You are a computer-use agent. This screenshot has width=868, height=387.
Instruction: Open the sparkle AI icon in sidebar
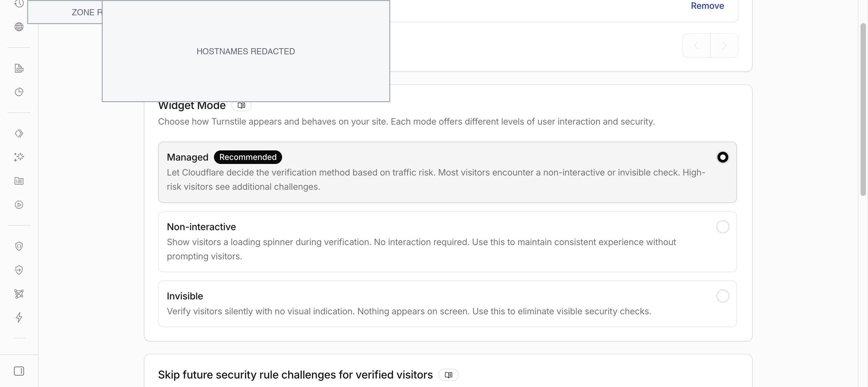(x=19, y=157)
